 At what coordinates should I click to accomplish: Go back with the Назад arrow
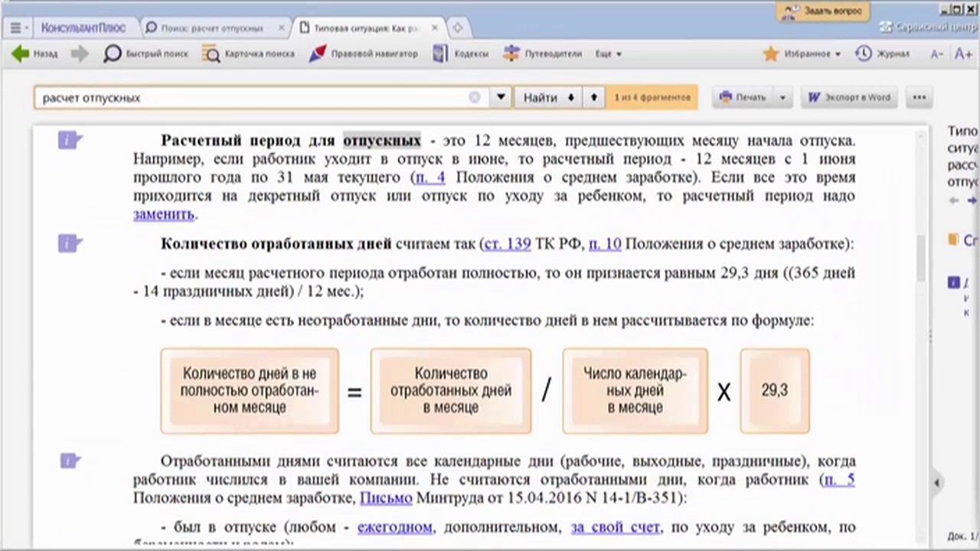(x=36, y=54)
